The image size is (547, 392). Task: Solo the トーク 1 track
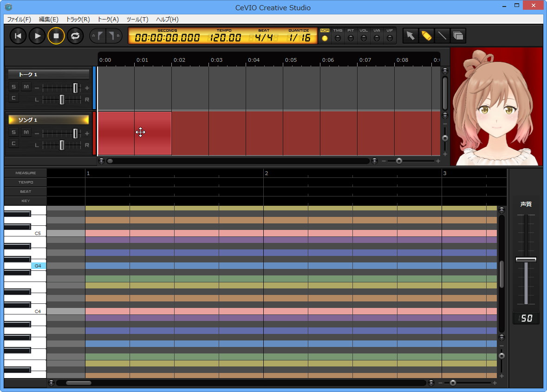pos(13,86)
